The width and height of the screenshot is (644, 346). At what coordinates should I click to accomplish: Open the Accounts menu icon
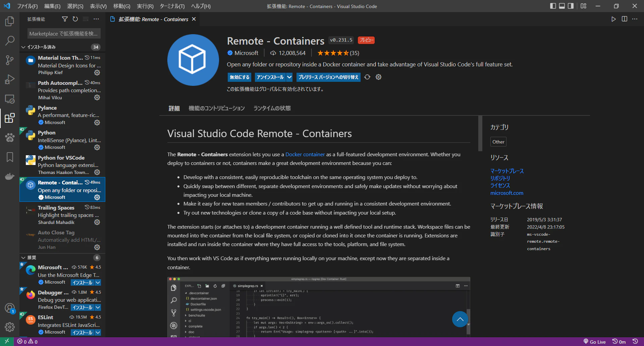[x=10, y=308]
